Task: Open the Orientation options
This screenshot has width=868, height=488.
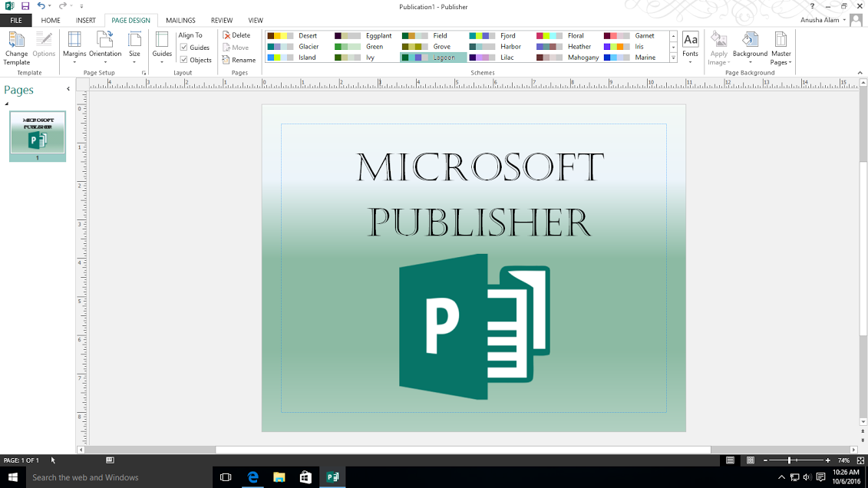Action: (x=105, y=48)
